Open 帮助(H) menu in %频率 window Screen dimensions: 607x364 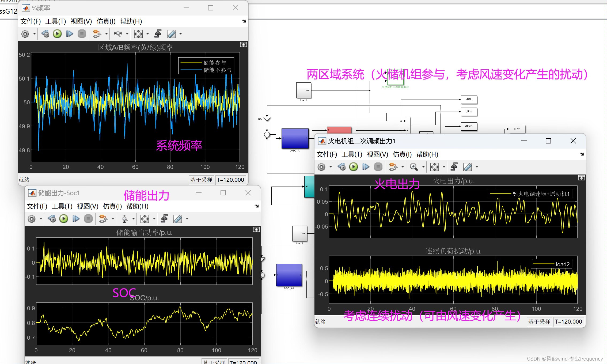pyautogui.click(x=131, y=21)
